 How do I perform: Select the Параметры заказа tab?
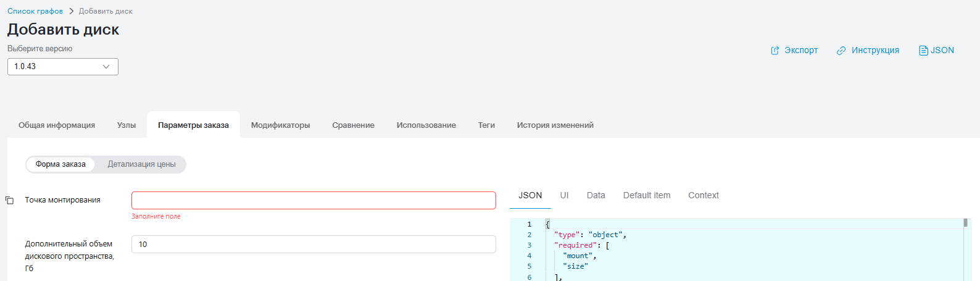pos(193,125)
